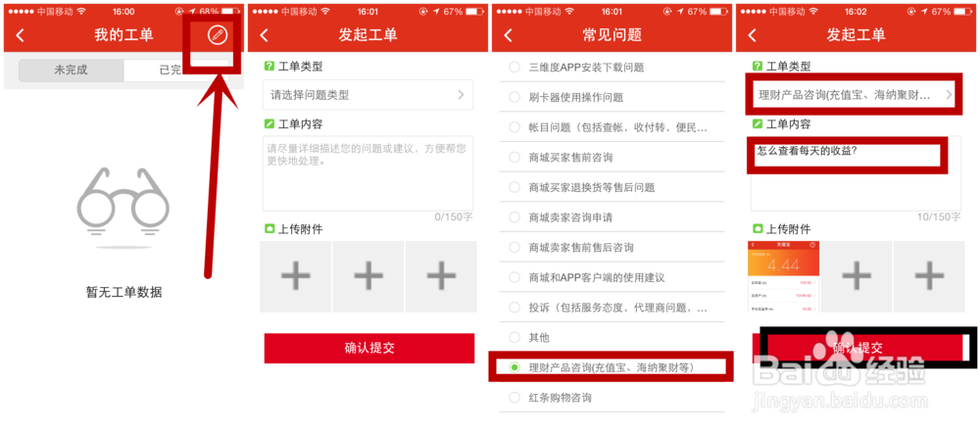The height and width of the screenshot is (434, 980).
Task: Add second attachment next to uploaded screenshot
Action: point(857,276)
